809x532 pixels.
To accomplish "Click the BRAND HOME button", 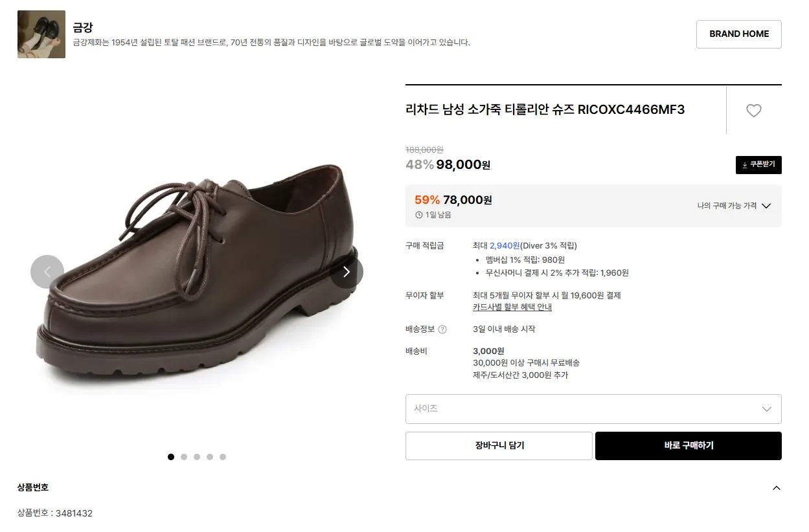I will pyautogui.click(x=738, y=34).
